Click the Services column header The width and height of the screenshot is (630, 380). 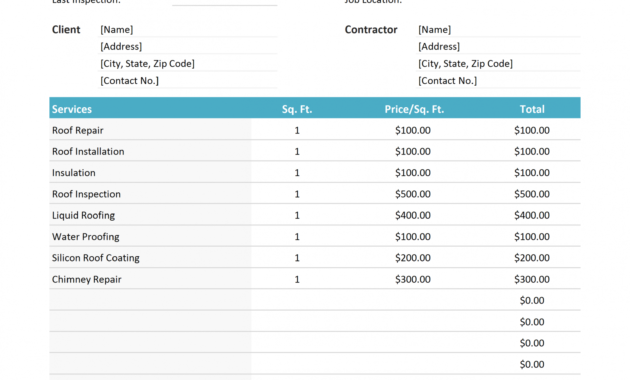(72, 109)
